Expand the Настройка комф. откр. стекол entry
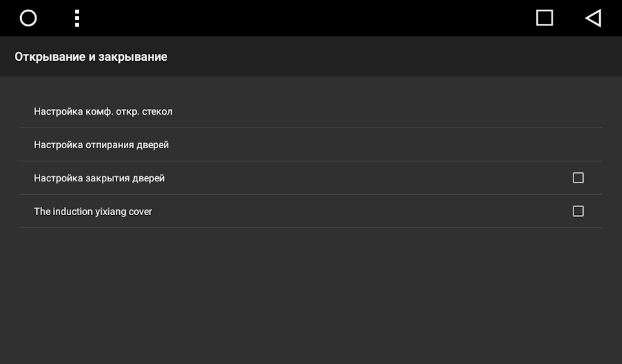This screenshot has height=364, width=622. [x=311, y=111]
